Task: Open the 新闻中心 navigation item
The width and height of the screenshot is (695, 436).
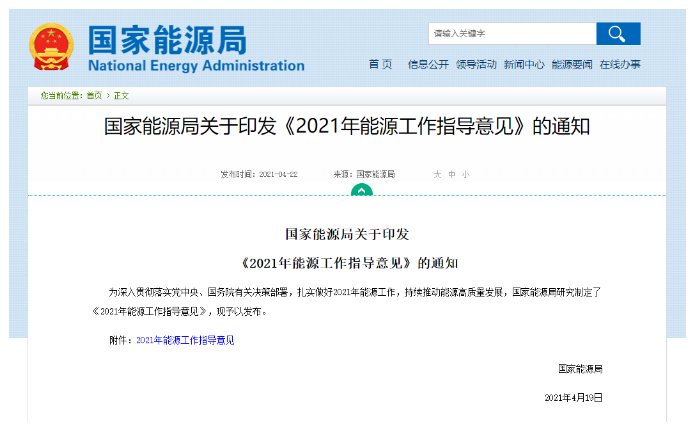Action: coord(524,65)
